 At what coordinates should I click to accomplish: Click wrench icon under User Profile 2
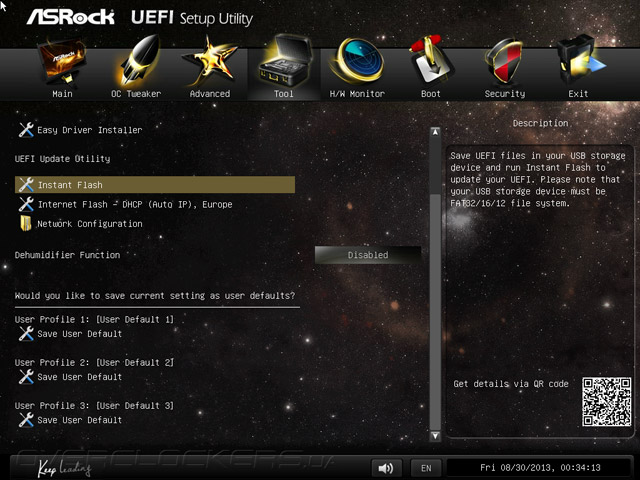click(x=26, y=377)
